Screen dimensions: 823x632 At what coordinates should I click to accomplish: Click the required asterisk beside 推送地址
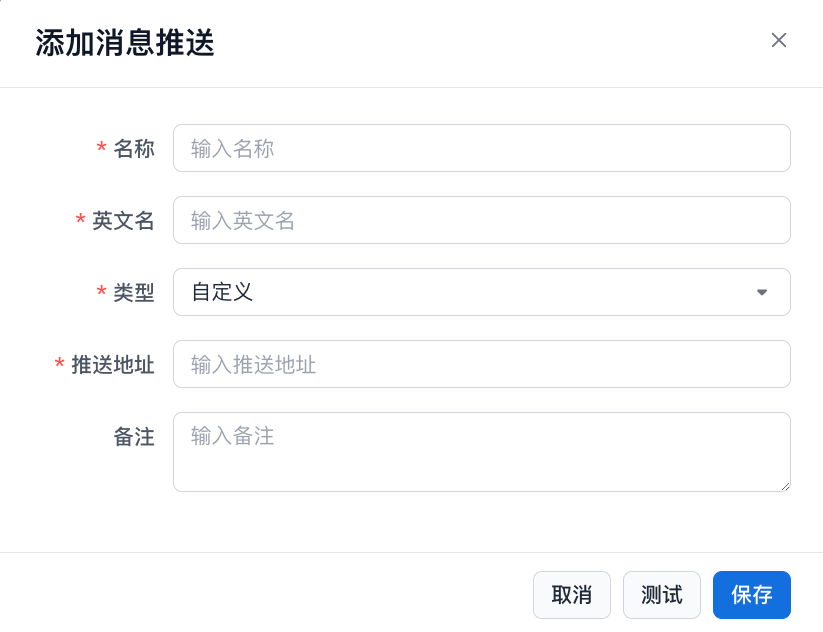click(x=59, y=365)
